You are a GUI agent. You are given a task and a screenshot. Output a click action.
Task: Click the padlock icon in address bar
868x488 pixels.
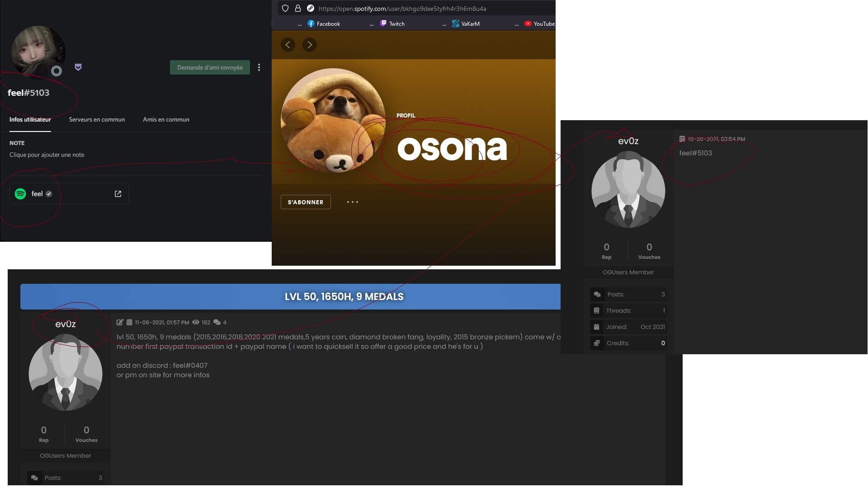[298, 8]
